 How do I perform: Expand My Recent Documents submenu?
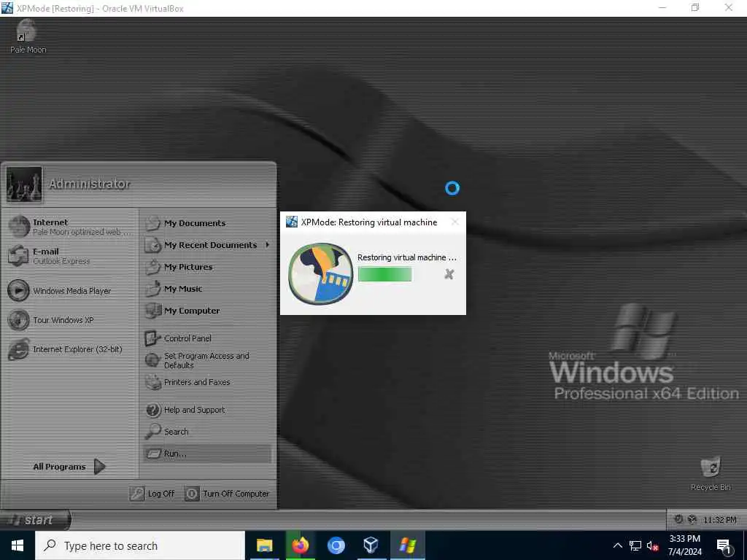coord(206,245)
